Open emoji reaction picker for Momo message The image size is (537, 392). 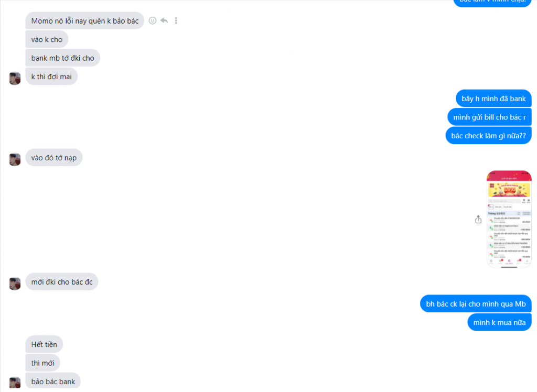[153, 20]
